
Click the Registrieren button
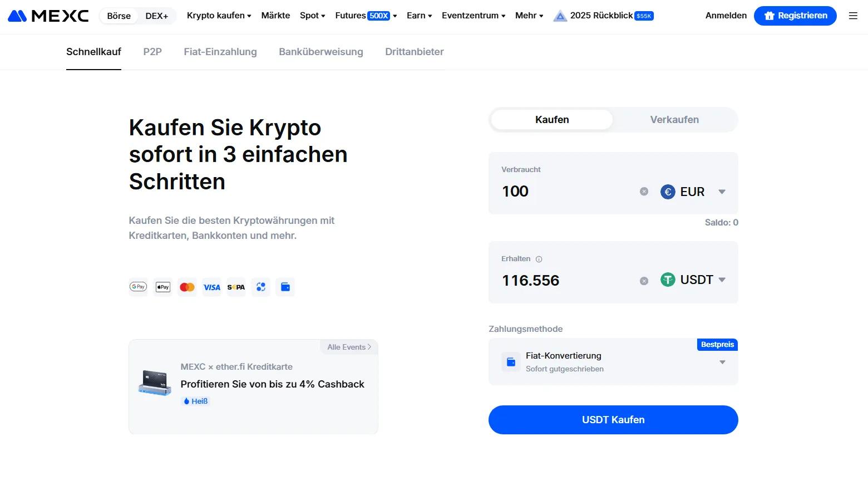pos(795,16)
